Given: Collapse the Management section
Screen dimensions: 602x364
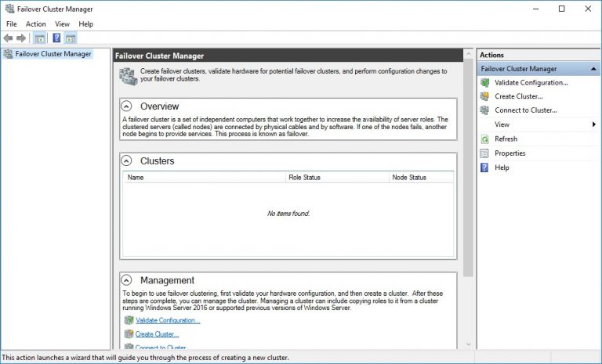Looking at the screenshot, I should click(127, 280).
